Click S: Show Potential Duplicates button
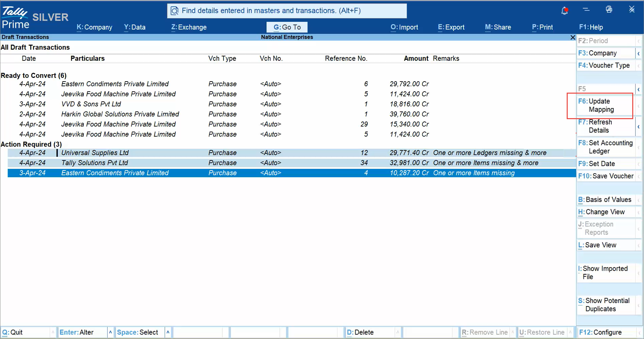 (606, 305)
